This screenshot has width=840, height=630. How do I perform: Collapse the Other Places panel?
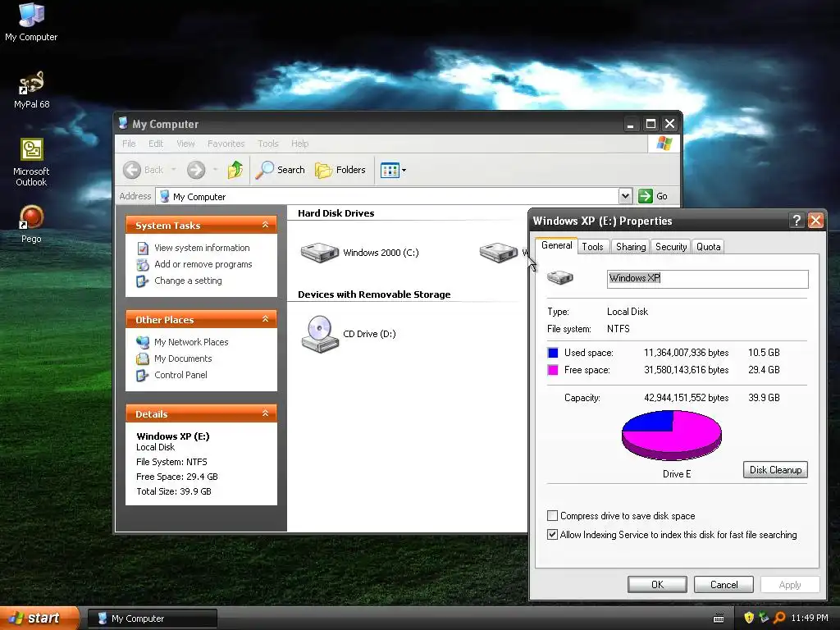click(x=265, y=319)
